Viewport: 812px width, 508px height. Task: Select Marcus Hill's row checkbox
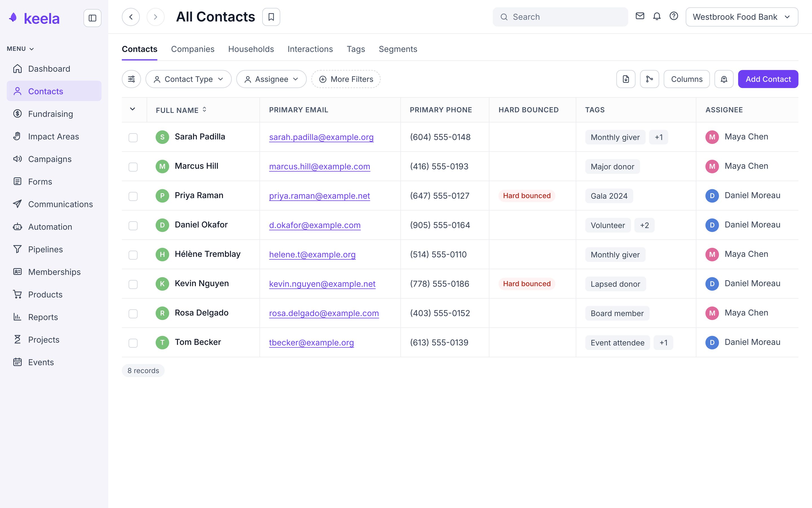[x=133, y=167]
